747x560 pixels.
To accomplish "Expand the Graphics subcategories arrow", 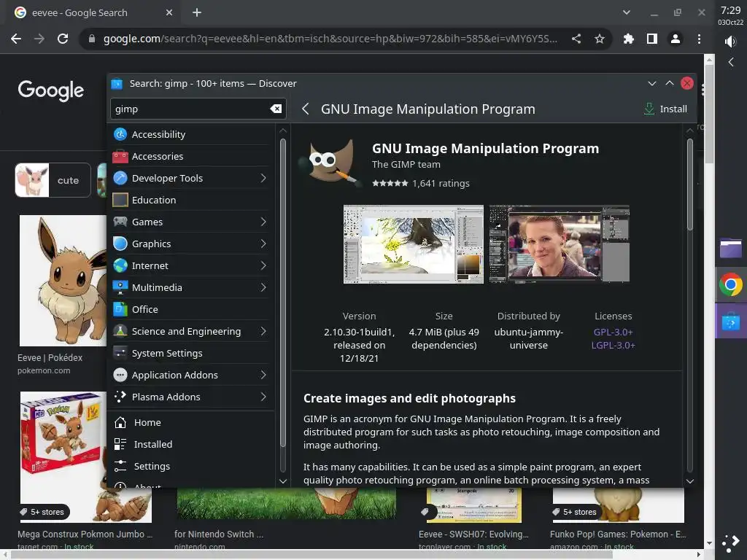I will pos(263,244).
